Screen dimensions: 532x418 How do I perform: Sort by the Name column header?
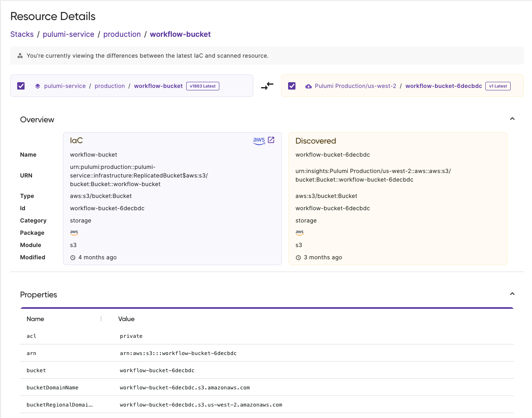[35, 319]
